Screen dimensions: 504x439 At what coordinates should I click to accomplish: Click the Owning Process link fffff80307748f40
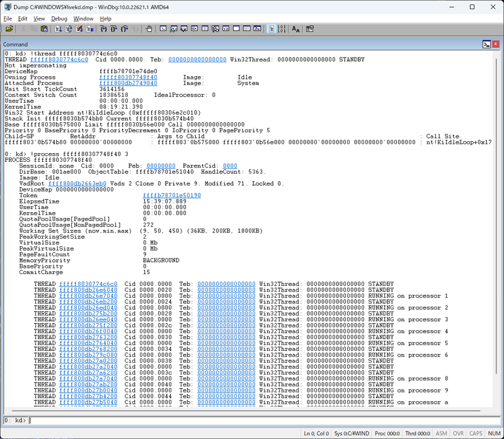[x=129, y=77]
